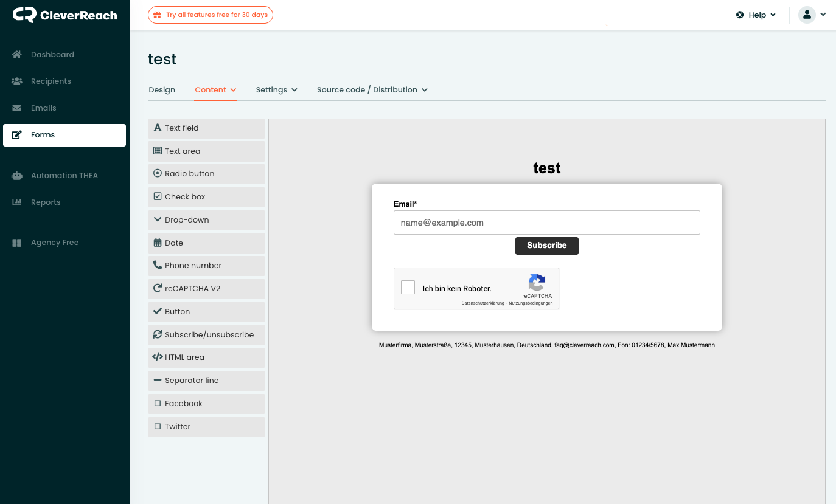
Task: Click the Agency Free grid icon
Action: (18, 243)
